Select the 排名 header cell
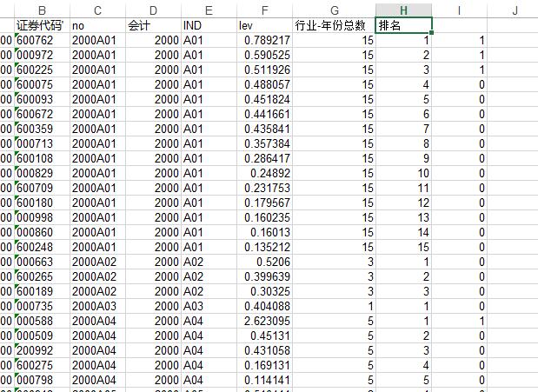This screenshot has height=392, width=538. 403,25
